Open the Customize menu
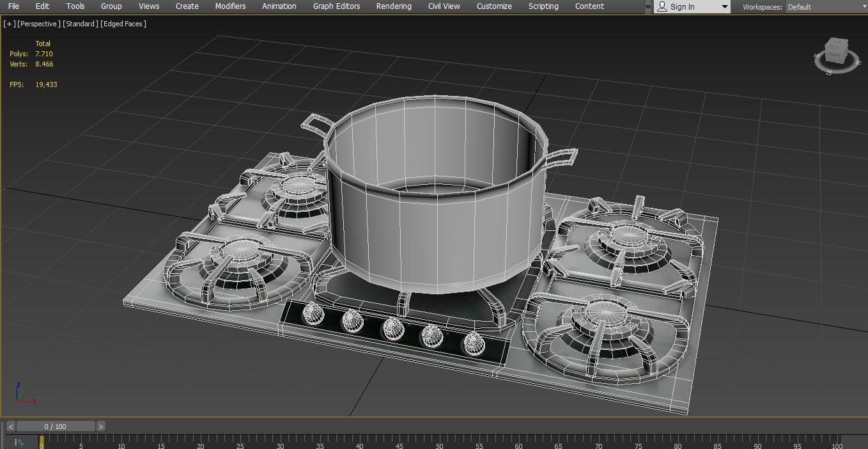 pyautogui.click(x=494, y=6)
